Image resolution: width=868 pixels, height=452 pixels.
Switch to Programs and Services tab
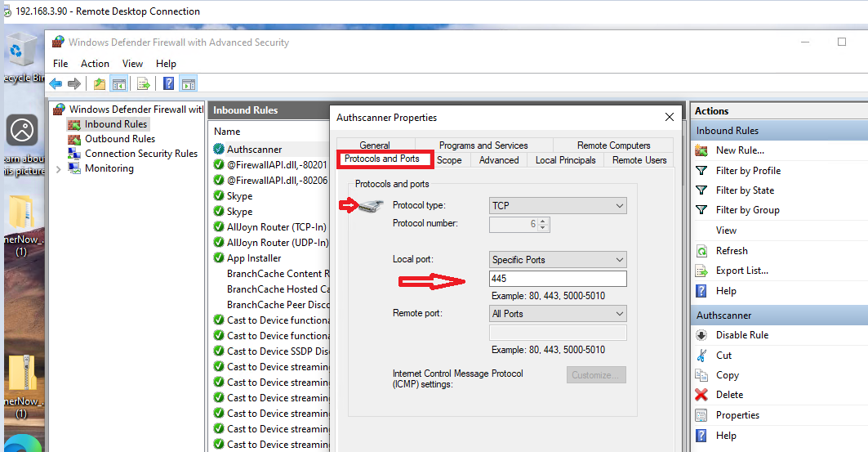483,145
